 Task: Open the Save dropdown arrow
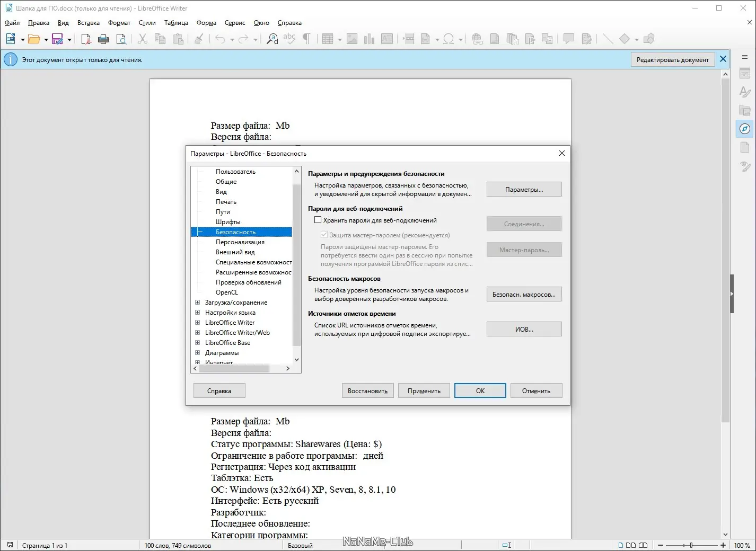[x=69, y=39]
